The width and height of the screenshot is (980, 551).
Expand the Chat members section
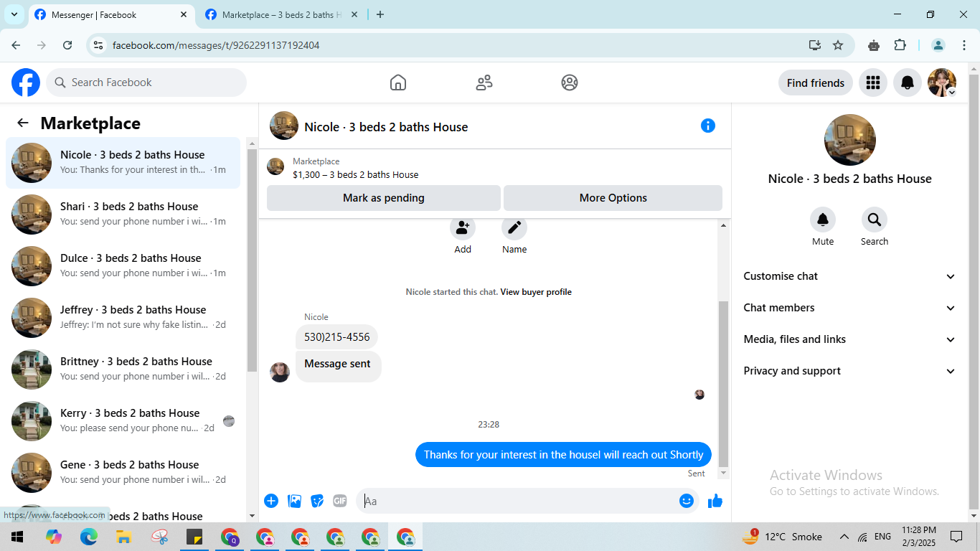[849, 308]
